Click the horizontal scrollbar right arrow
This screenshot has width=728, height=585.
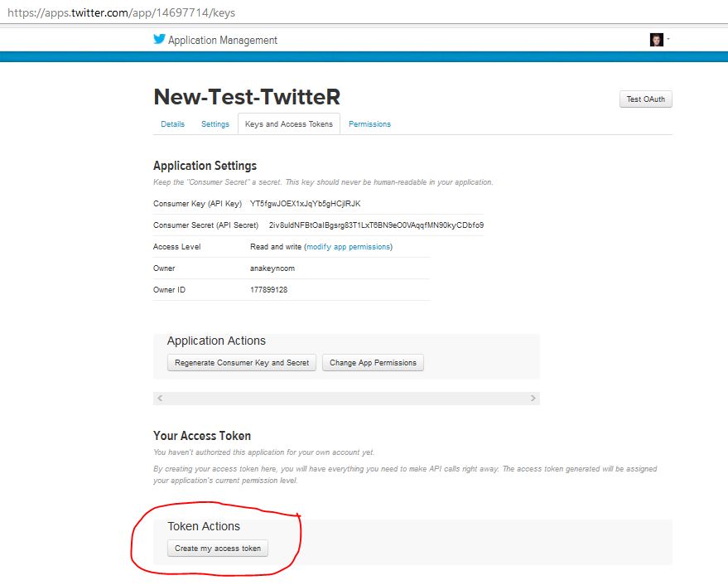point(533,399)
